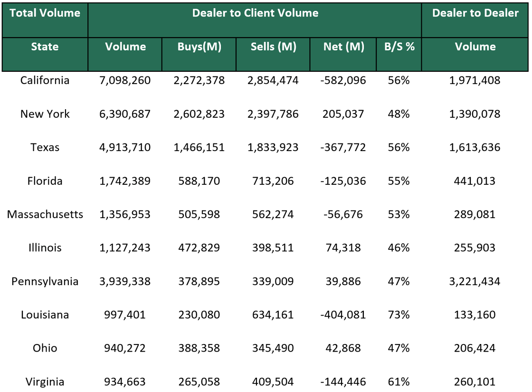Viewport: 532px width, 392px height.
Task: Select Ohio sells value 345,490
Action: [x=273, y=348]
